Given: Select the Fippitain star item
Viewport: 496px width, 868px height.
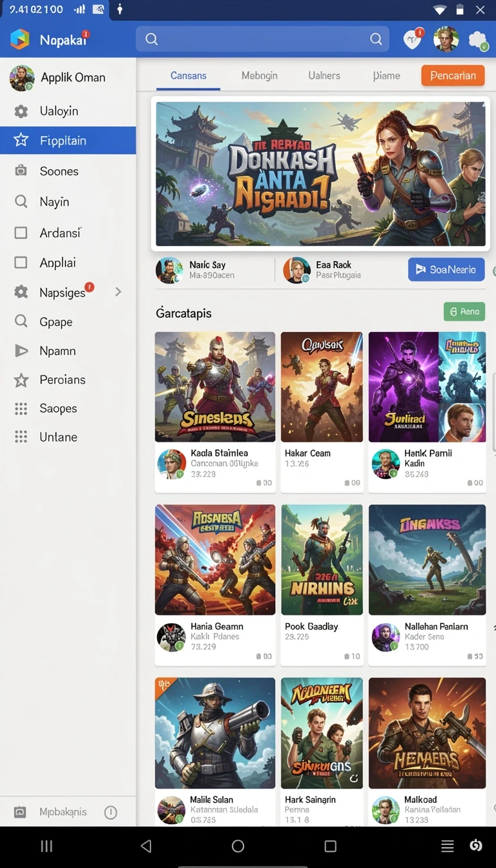Looking at the screenshot, I should (x=68, y=140).
